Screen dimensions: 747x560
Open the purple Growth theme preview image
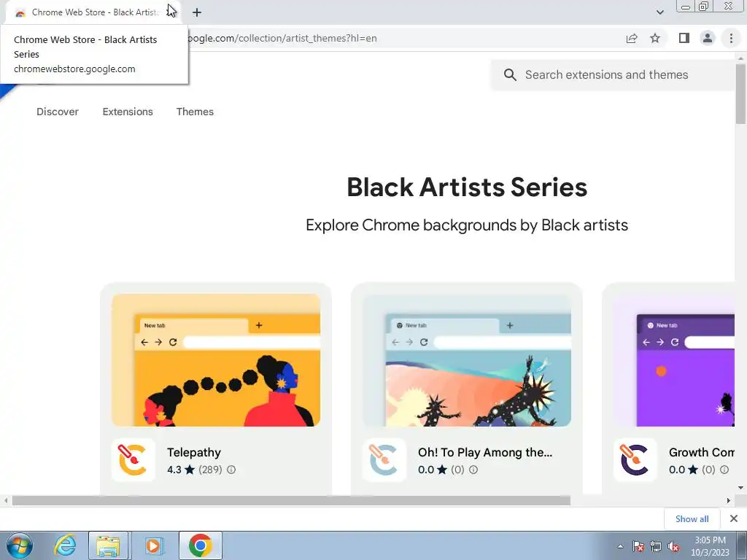point(674,360)
